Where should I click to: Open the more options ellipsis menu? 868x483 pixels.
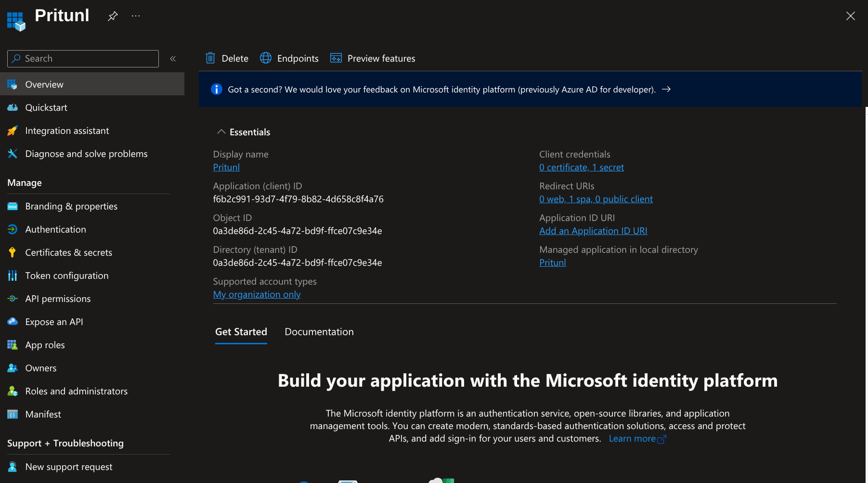click(136, 16)
